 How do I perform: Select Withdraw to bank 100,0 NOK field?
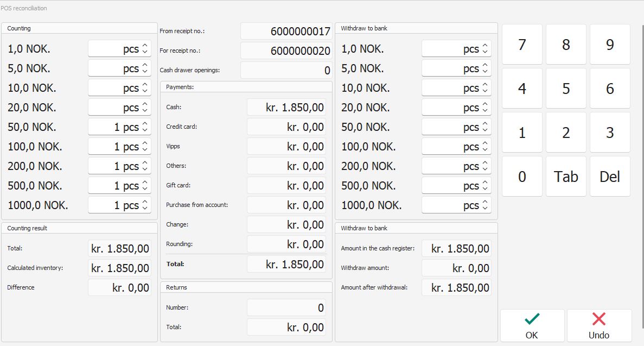(456, 147)
